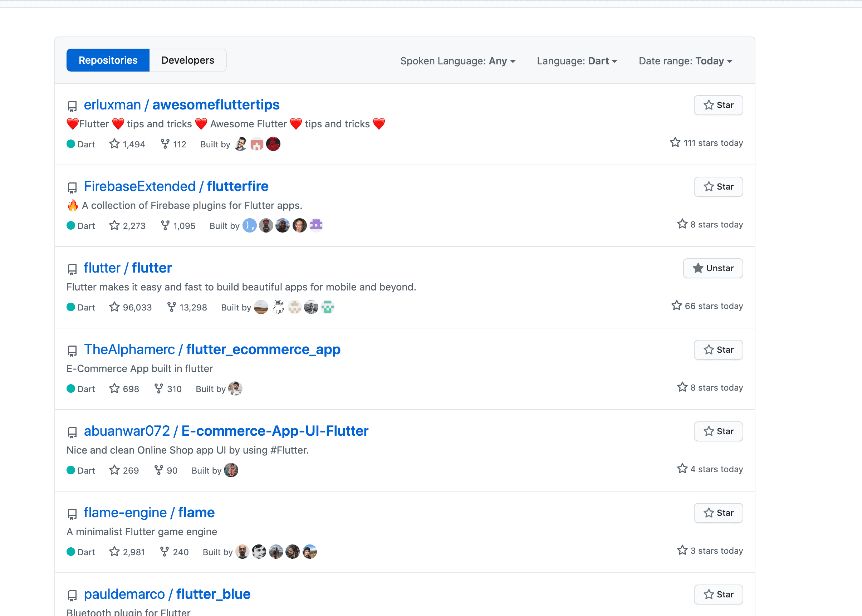Click contributor avatar of E-commerce-App-UI-Flutter
This screenshot has height=616, width=862.
click(x=231, y=470)
